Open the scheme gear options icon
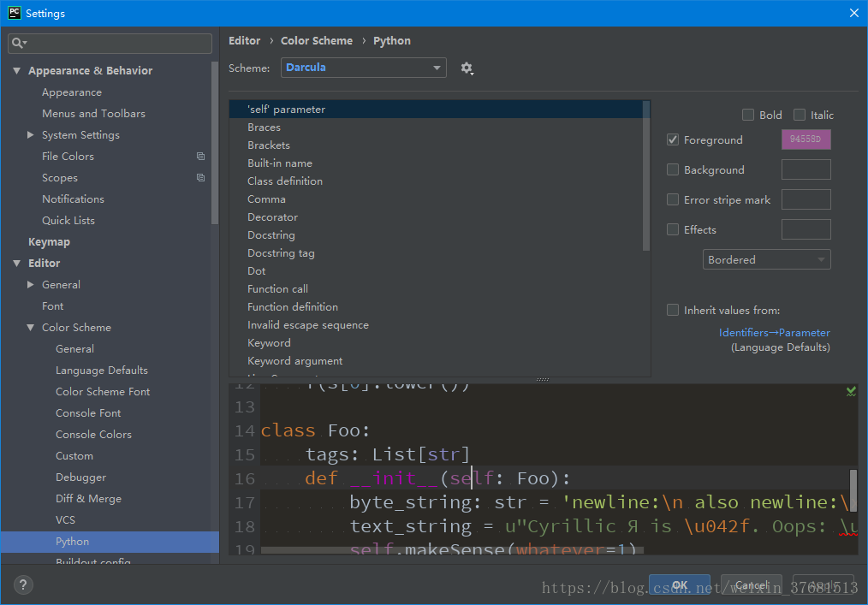 tap(467, 68)
